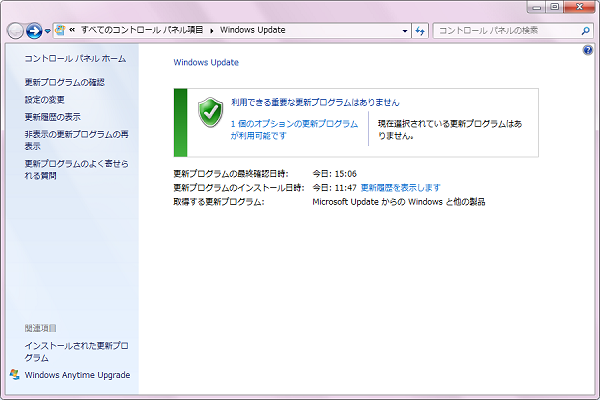600x400 pixels.
Task: Open the recent pages dropdown arrow
Action: click(48, 31)
